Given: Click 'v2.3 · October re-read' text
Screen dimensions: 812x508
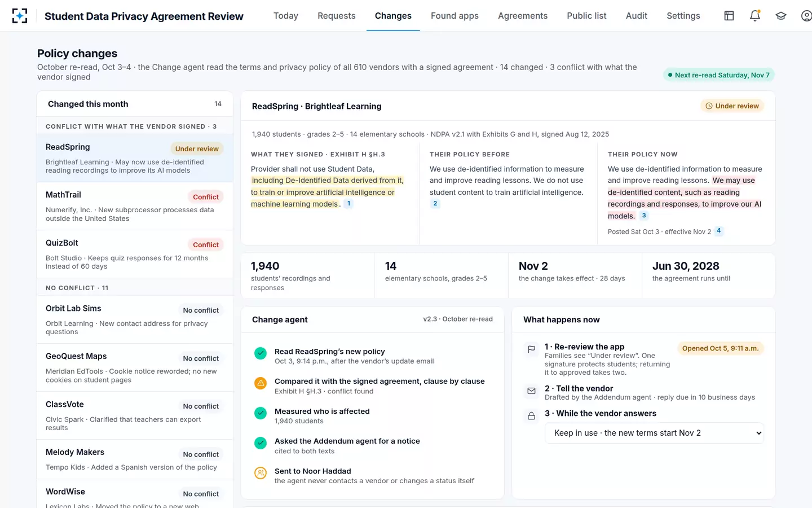Looking at the screenshot, I should (458, 319).
